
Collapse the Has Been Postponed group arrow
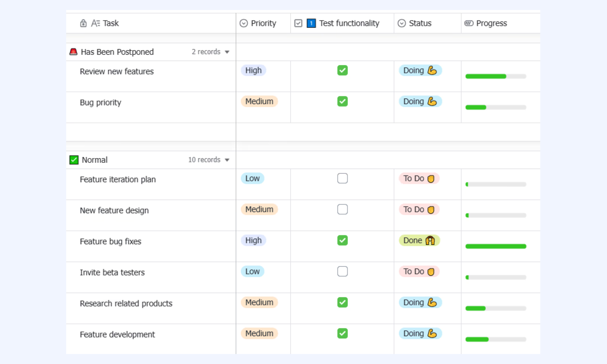pyautogui.click(x=227, y=52)
